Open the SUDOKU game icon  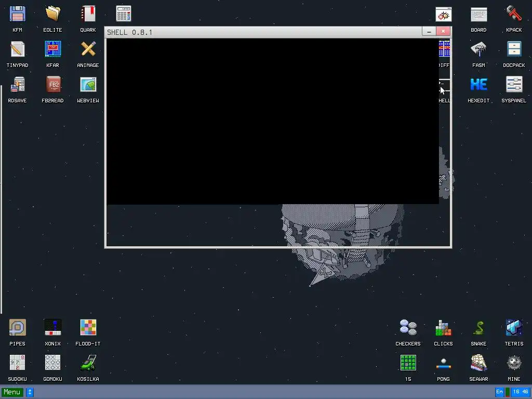(17, 363)
